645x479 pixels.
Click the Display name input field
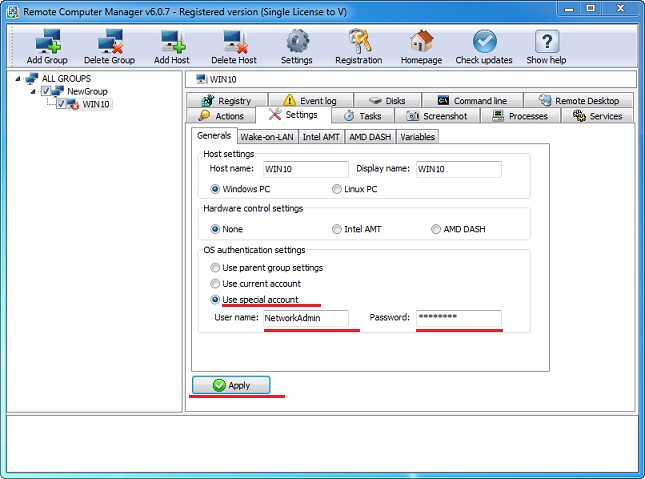pos(459,169)
